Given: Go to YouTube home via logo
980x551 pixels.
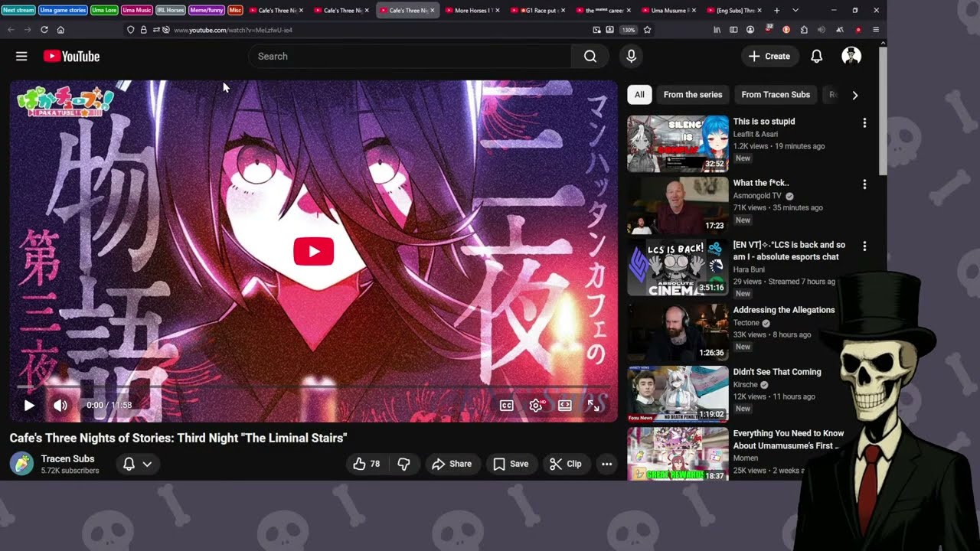Looking at the screenshot, I should [71, 56].
